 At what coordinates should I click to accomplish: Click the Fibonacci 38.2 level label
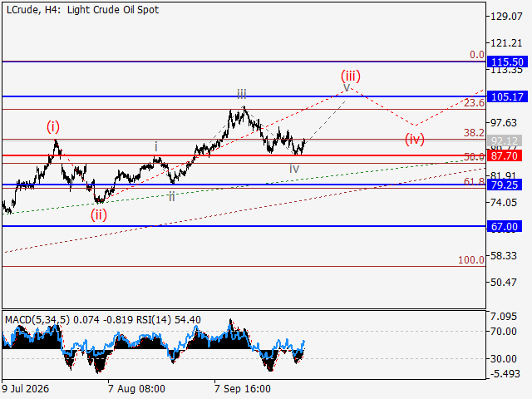[474, 133]
